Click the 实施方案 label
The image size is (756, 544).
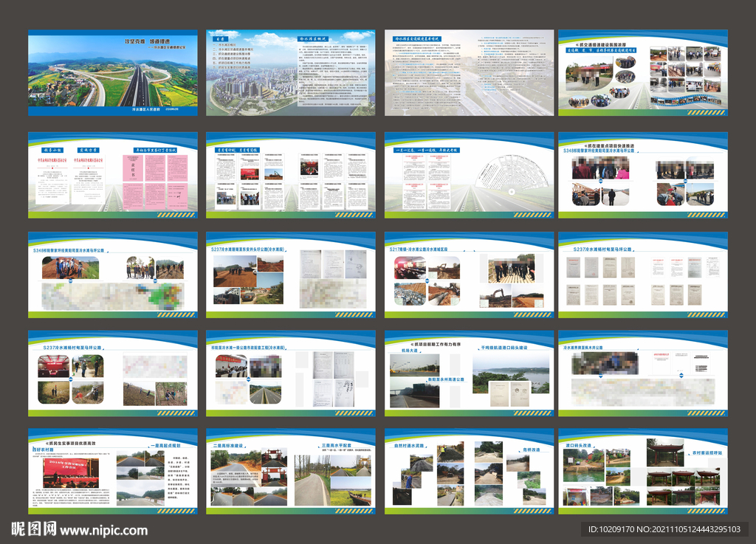89,151
